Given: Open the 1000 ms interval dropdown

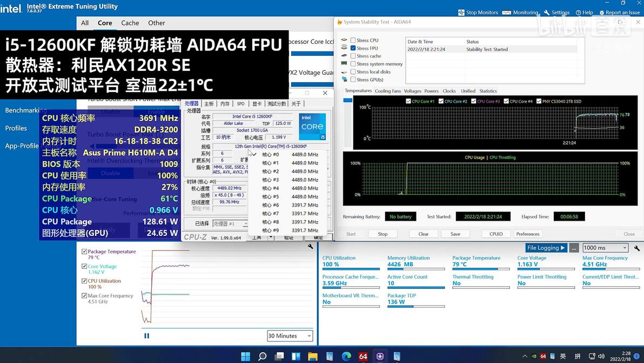Looking at the screenshot, I should pos(606,248).
